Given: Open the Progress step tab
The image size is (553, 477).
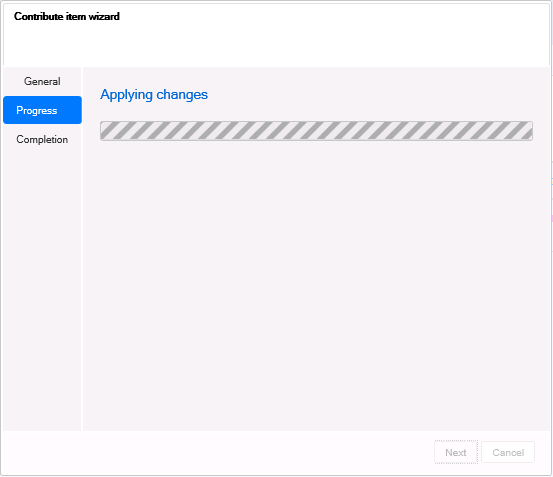Looking at the screenshot, I should coord(42,110).
